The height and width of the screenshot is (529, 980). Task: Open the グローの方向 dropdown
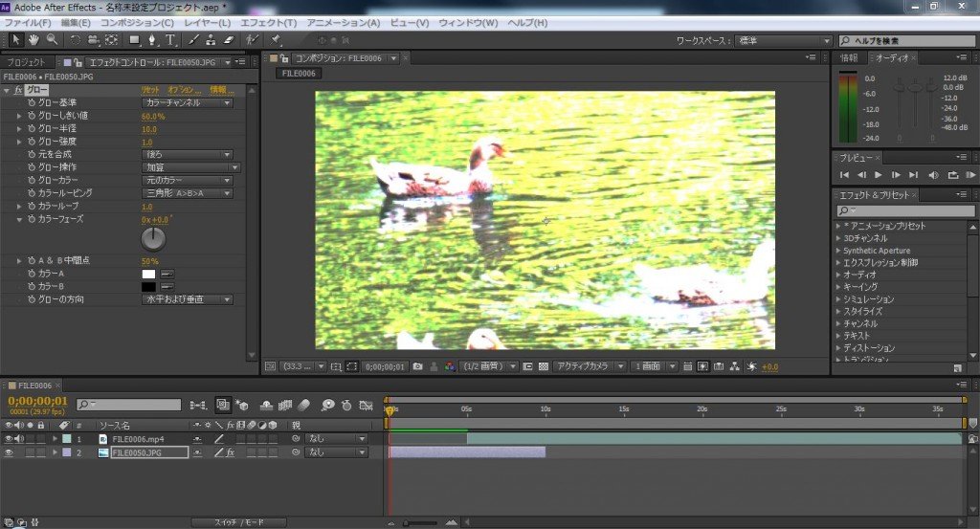(x=188, y=299)
